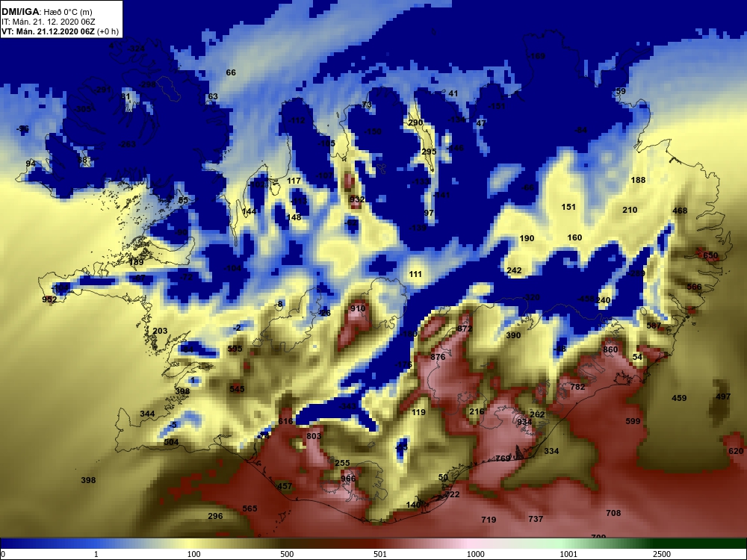747x560 pixels.
Task: Click the dark blue segment of the color scale
Action: click(48, 544)
